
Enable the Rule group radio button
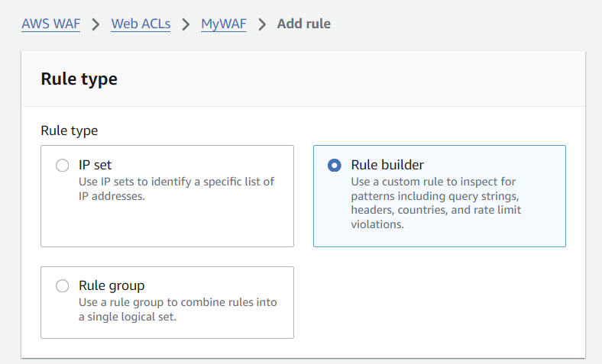point(63,286)
